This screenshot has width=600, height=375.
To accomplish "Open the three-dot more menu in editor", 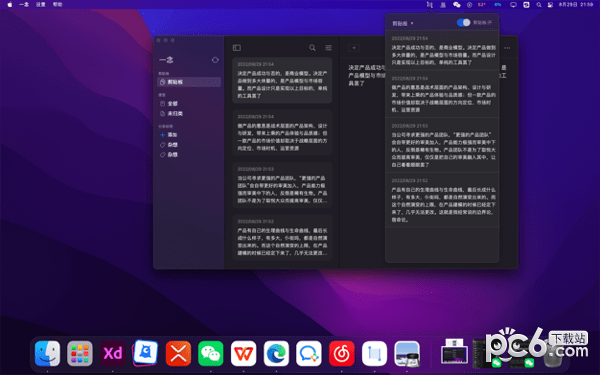I will [507, 48].
